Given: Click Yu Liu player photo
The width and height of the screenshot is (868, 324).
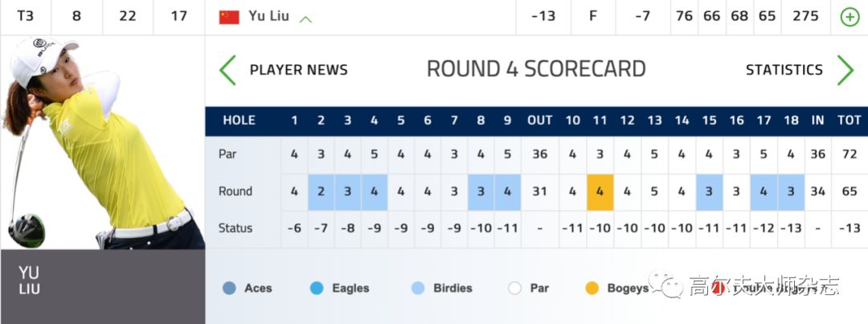Looking at the screenshot, I should (102, 142).
